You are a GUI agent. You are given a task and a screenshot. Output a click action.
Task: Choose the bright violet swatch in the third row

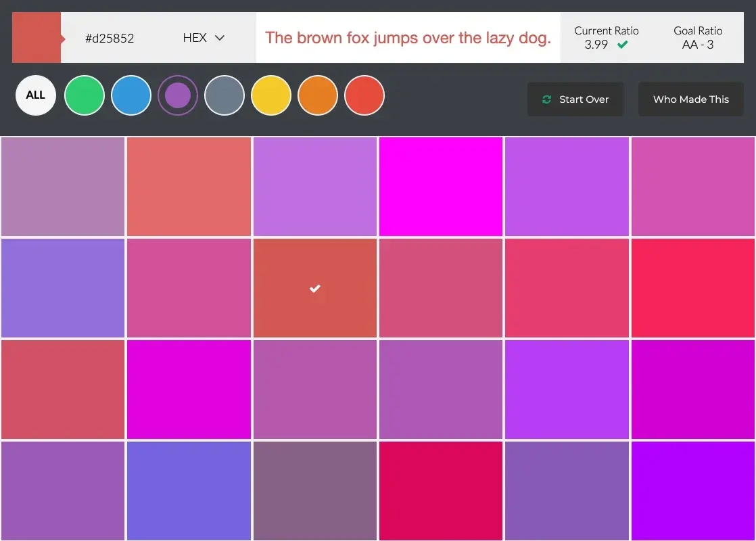coord(567,390)
